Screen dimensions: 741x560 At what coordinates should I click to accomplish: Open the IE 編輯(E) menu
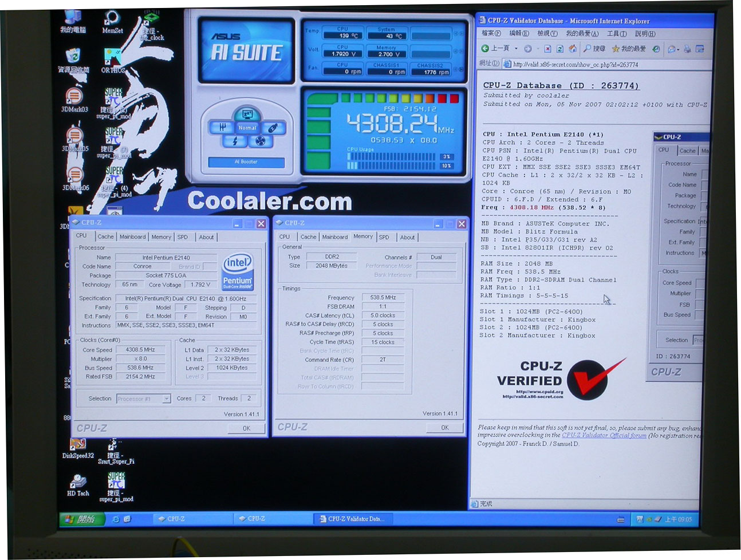519,34
